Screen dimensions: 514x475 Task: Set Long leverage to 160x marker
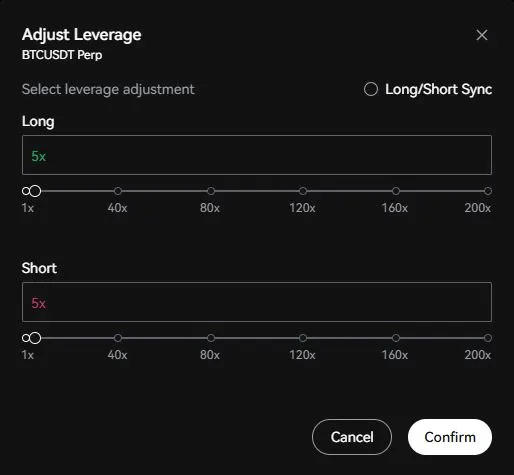tap(396, 191)
